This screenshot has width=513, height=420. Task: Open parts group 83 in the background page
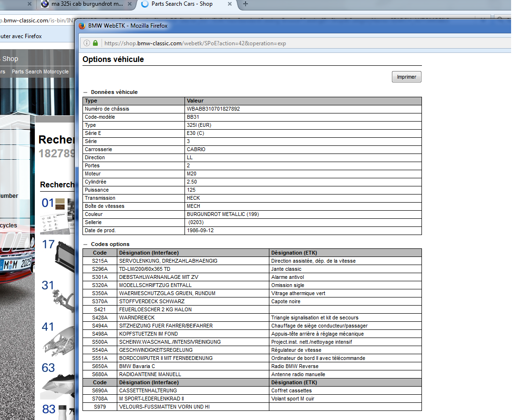[49, 409]
